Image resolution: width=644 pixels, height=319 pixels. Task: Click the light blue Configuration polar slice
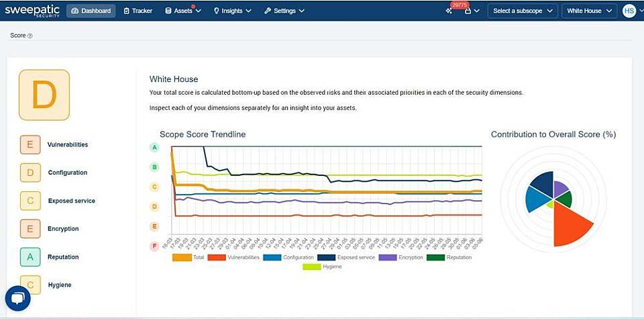pyautogui.click(x=537, y=200)
